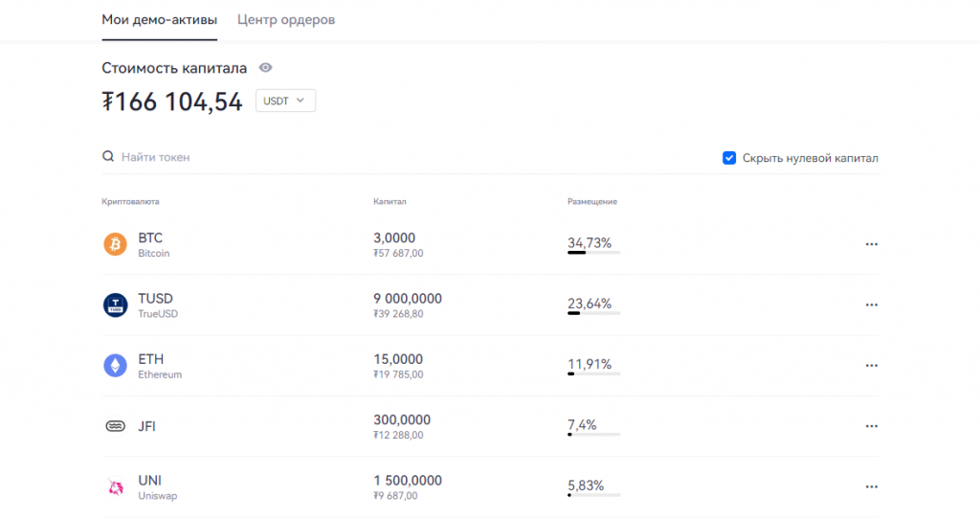Viewport: 980px width, 520px height.
Task: Switch to the Центр ордеров tab
Action: coord(286,20)
